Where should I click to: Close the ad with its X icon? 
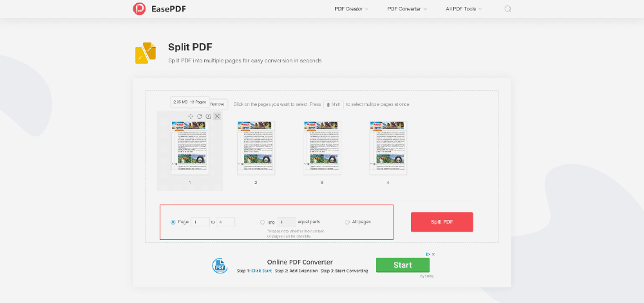pyautogui.click(x=433, y=255)
